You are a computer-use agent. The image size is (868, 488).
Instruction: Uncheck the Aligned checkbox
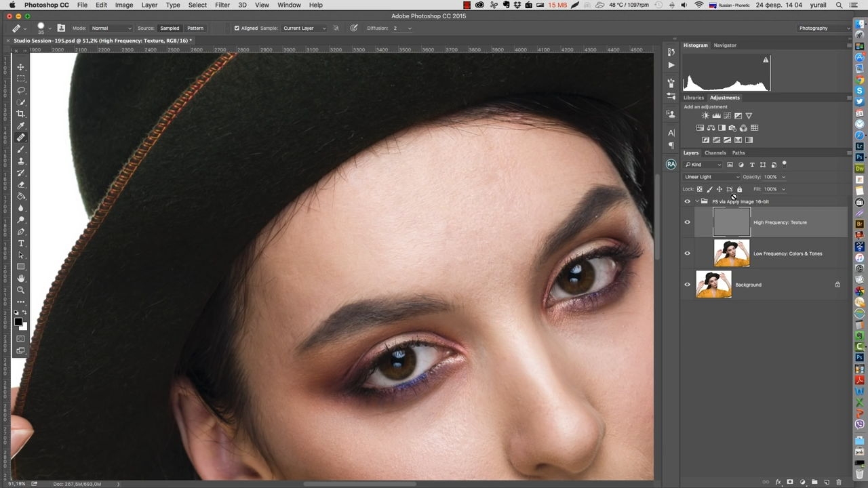coord(237,28)
